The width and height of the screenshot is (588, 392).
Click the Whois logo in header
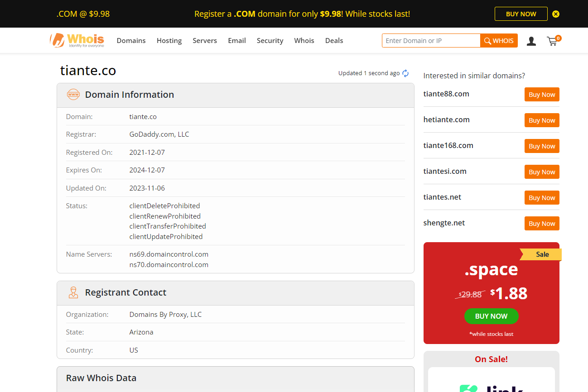click(77, 40)
